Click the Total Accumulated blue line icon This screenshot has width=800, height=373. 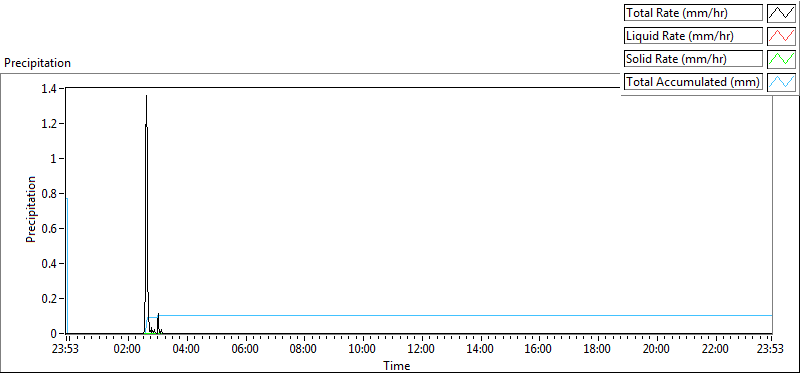pos(781,82)
